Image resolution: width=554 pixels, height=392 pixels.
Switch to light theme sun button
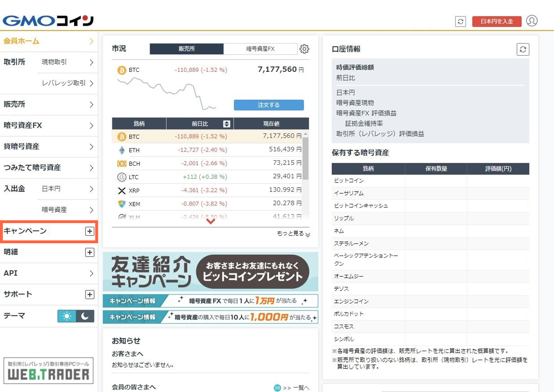tap(67, 316)
